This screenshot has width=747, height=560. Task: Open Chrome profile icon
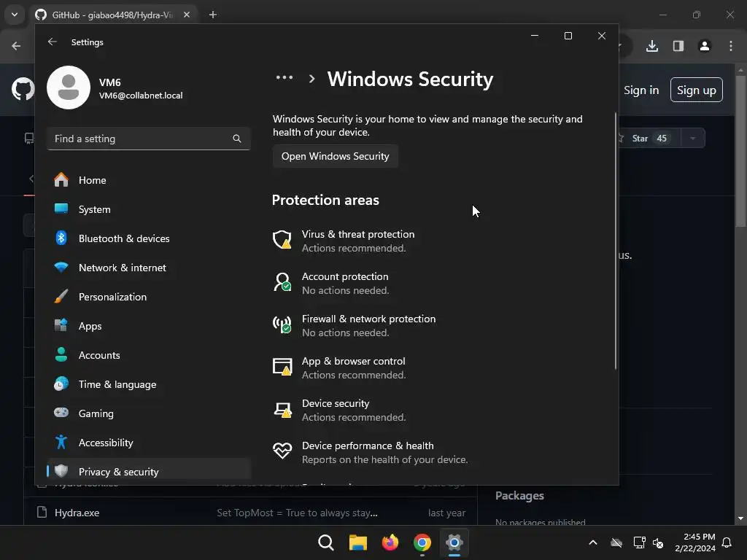point(705,46)
